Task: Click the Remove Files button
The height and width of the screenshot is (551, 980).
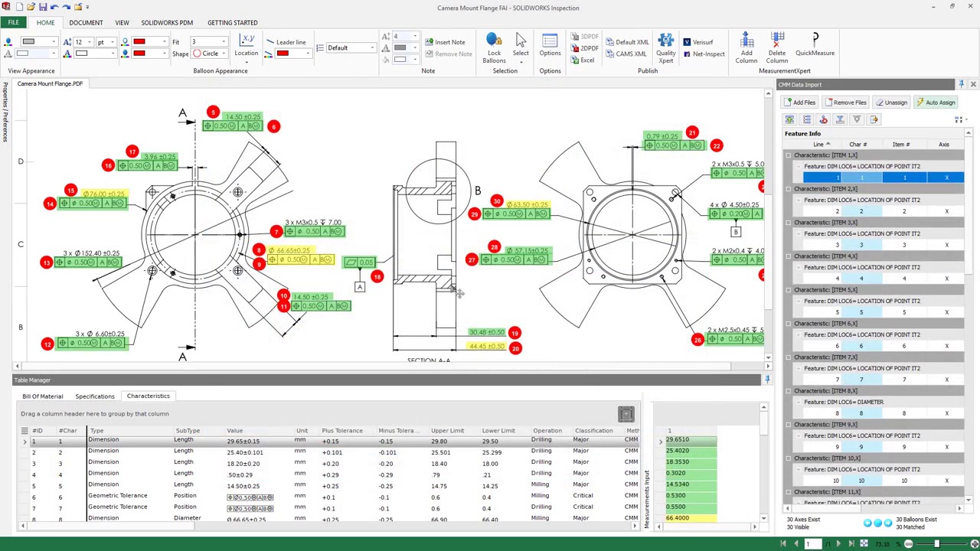Action: (x=845, y=103)
